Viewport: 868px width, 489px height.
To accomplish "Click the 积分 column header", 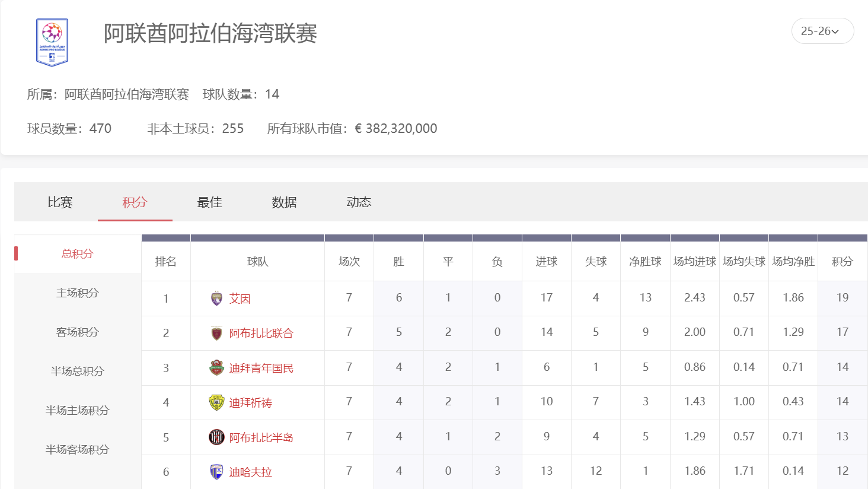I will click(x=842, y=261).
